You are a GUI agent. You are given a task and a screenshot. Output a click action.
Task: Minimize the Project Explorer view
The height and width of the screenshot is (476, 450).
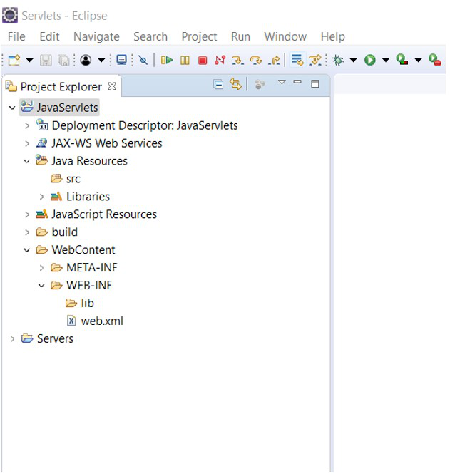[297, 81]
